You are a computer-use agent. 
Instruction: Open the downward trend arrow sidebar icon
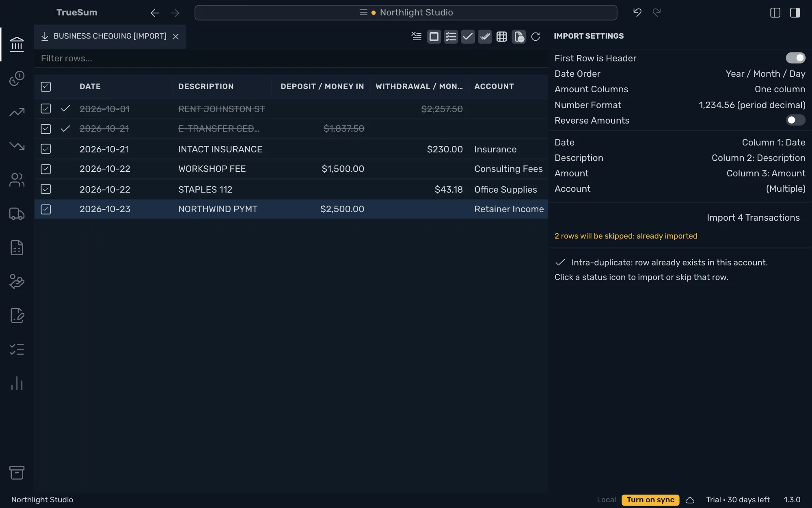[x=17, y=145]
